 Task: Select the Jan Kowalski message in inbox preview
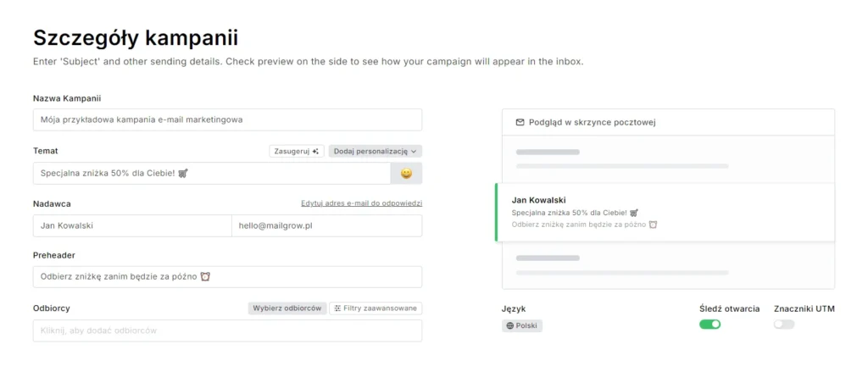[x=665, y=212]
